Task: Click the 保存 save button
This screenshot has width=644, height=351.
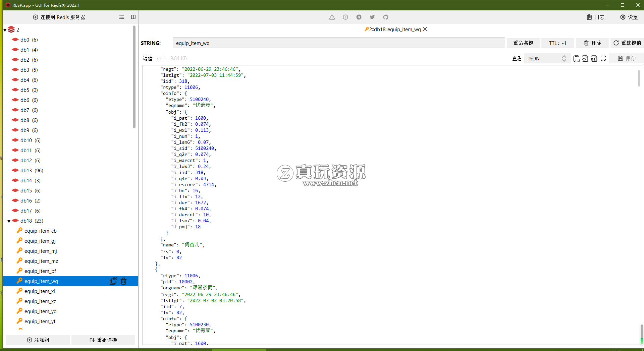Action: pyautogui.click(x=626, y=58)
